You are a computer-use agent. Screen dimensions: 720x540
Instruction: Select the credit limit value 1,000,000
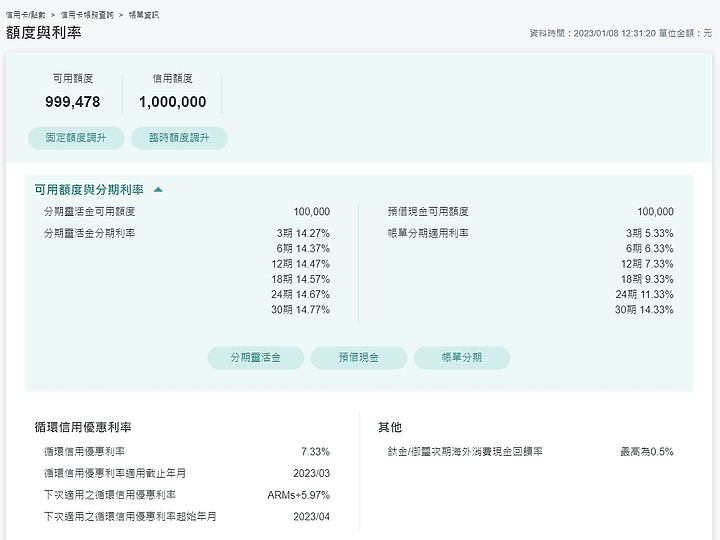pyautogui.click(x=173, y=101)
